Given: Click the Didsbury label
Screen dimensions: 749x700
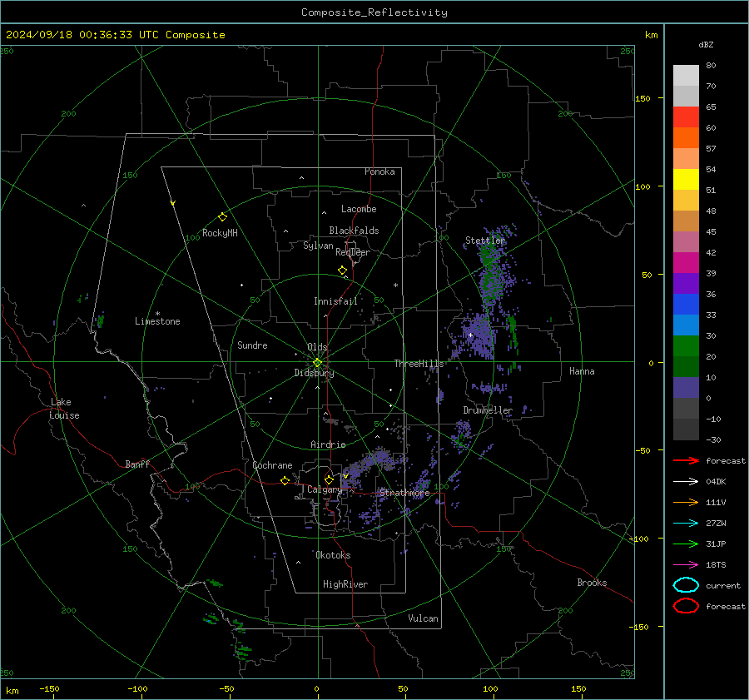Looking at the screenshot, I should pos(314,373).
